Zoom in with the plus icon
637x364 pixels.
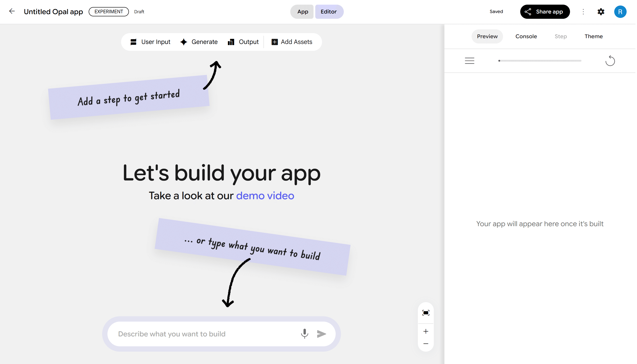point(426,331)
